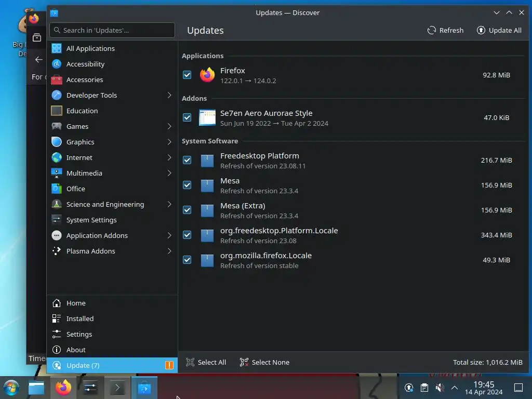Screen dimensions: 532x399
Task: Expand the Games category arrow
Action: coord(169,127)
